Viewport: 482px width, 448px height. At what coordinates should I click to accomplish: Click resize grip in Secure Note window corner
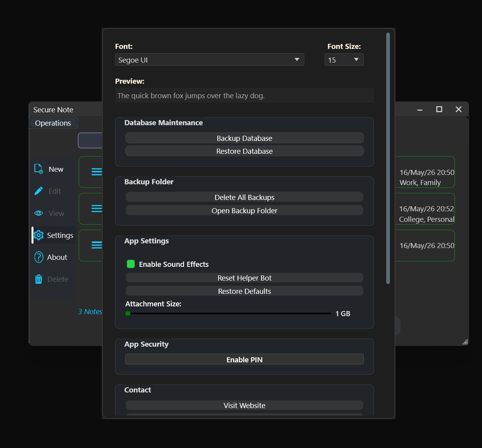point(465,342)
